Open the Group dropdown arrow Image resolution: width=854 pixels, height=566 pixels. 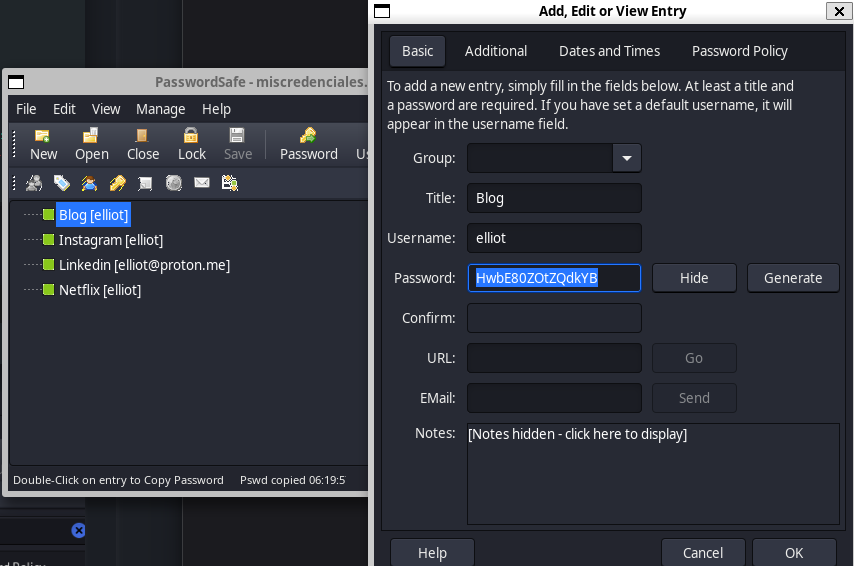click(x=627, y=158)
